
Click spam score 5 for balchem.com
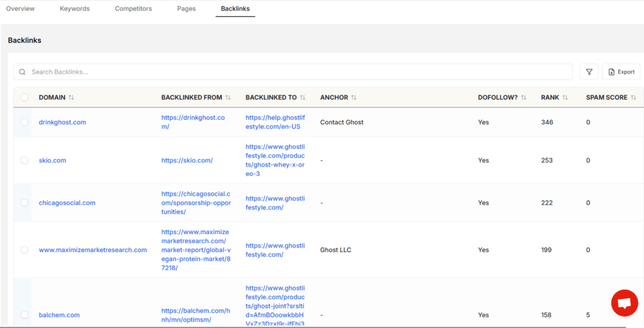[588, 315]
